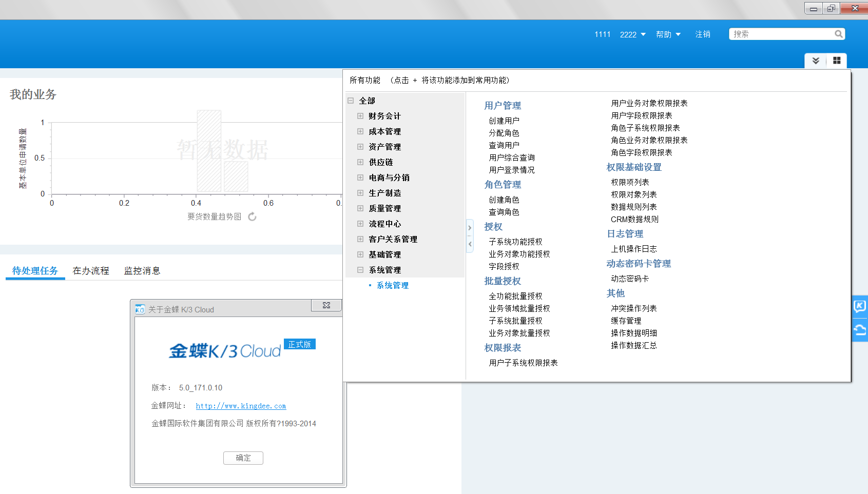Expand the 供应链 tree node
The image size is (868, 494).
click(360, 162)
